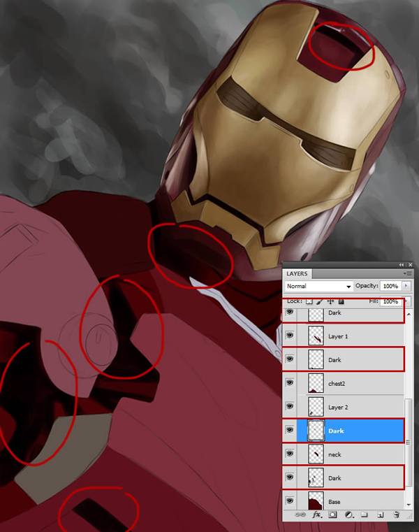
Task: Hide Layer 1 via its eye icon
Action: click(290, 336)
